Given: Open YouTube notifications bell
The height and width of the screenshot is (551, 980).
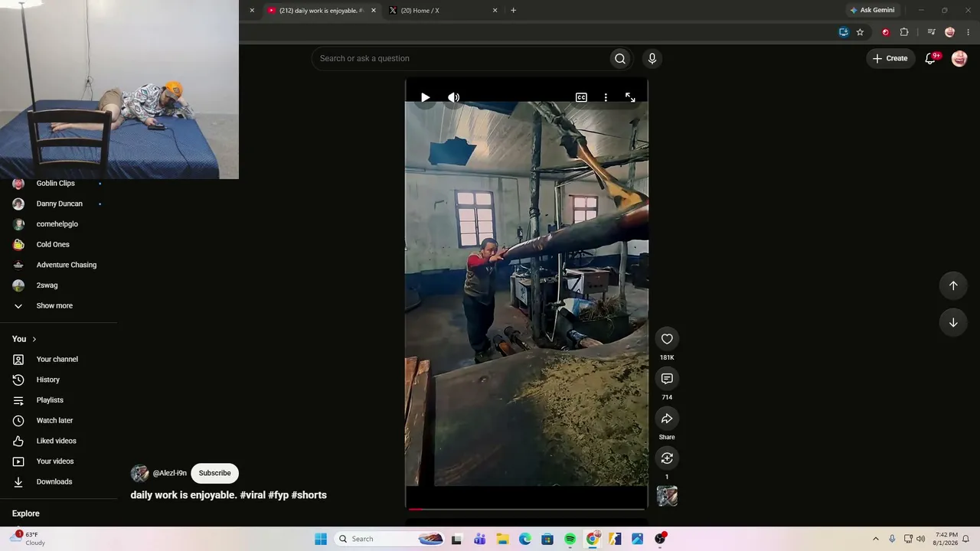Looking at the screenshot, I should coord(931,58).
